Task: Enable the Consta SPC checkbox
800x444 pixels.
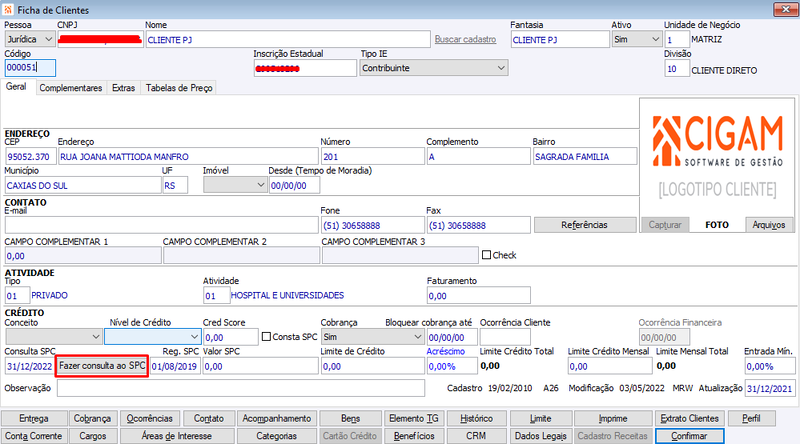Action: pyautogui.click(x=266, y=337)
